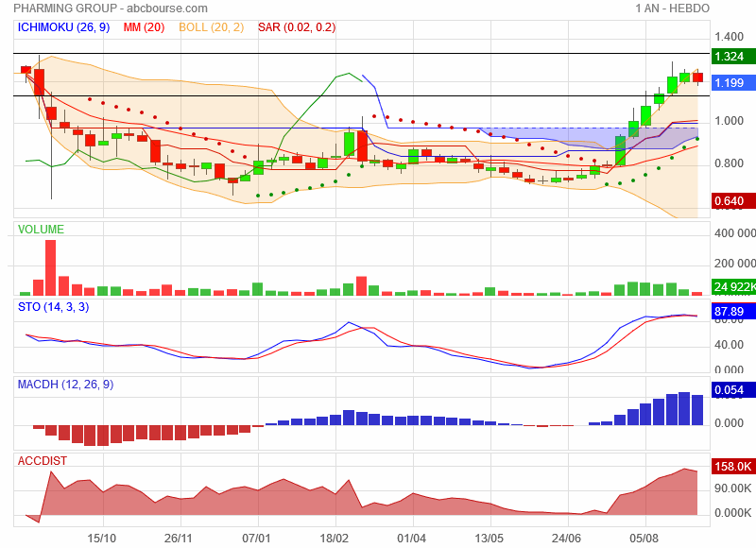This screenshot has width=756, height=548.
Task: Click the 01/04 date on the time axis
Action: tap(411, 538)
